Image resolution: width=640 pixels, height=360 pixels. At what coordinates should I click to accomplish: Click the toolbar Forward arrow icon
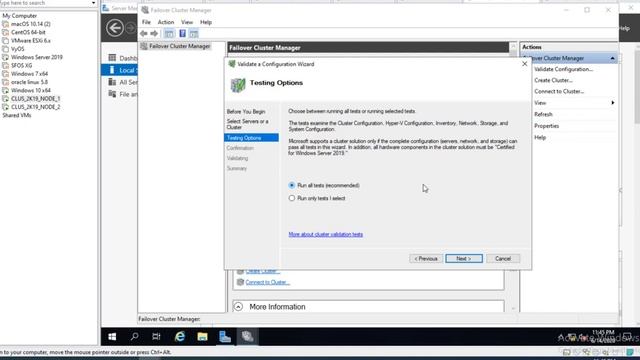click(154, 33)
